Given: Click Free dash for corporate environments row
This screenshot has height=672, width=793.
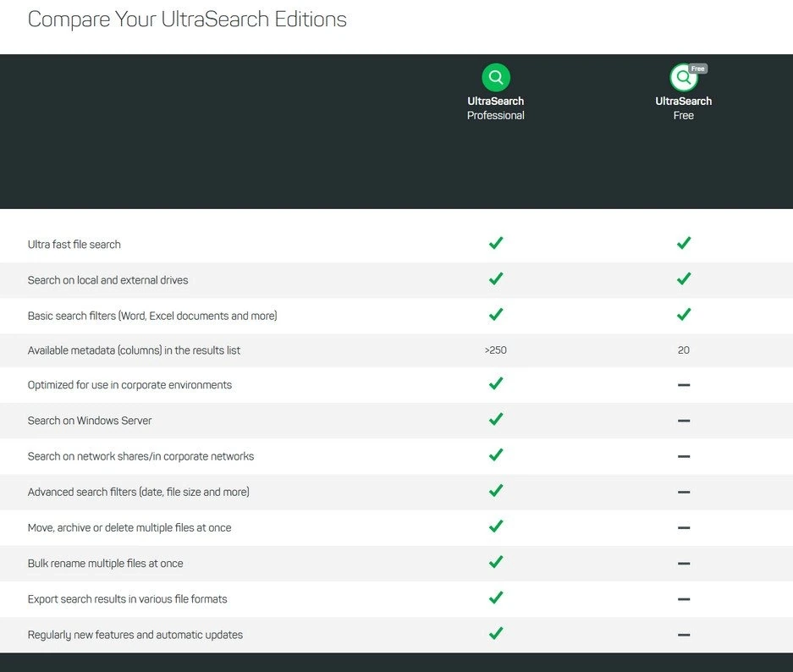Looking at the screenshot, I should (684, 385).
